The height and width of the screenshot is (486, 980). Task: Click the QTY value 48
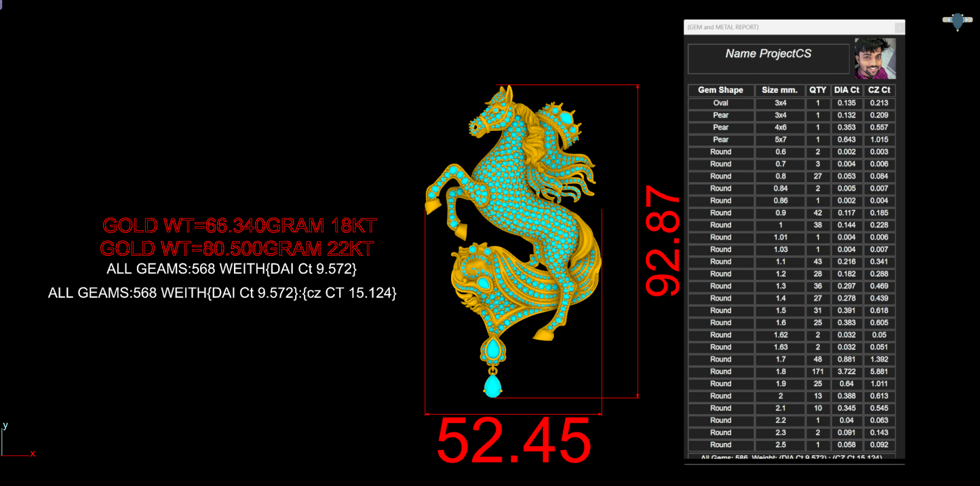[x=818, y=360]
